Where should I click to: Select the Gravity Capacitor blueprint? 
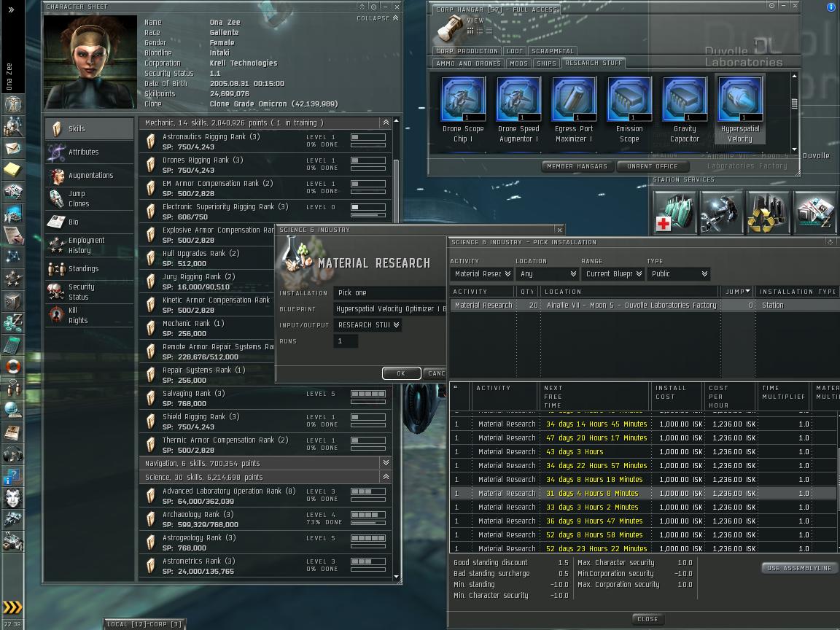point(685,110)
